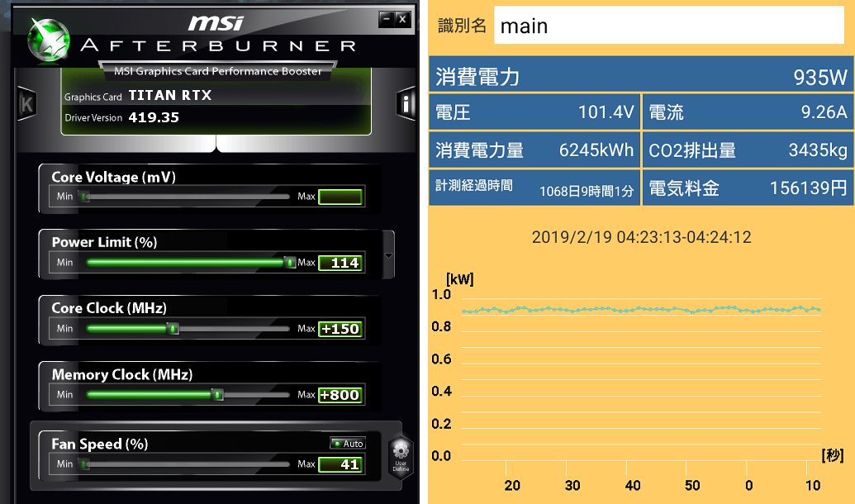This screenshot has height=504, width=855.
Task: Click the Memory Clock (MHz) label
Action: click(122, 375)
